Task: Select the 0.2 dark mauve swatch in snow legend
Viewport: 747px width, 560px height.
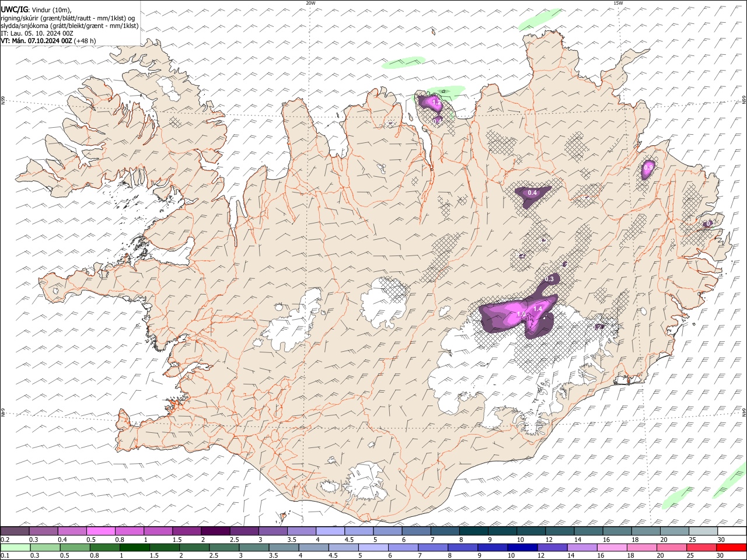Action: pos(15,531)
